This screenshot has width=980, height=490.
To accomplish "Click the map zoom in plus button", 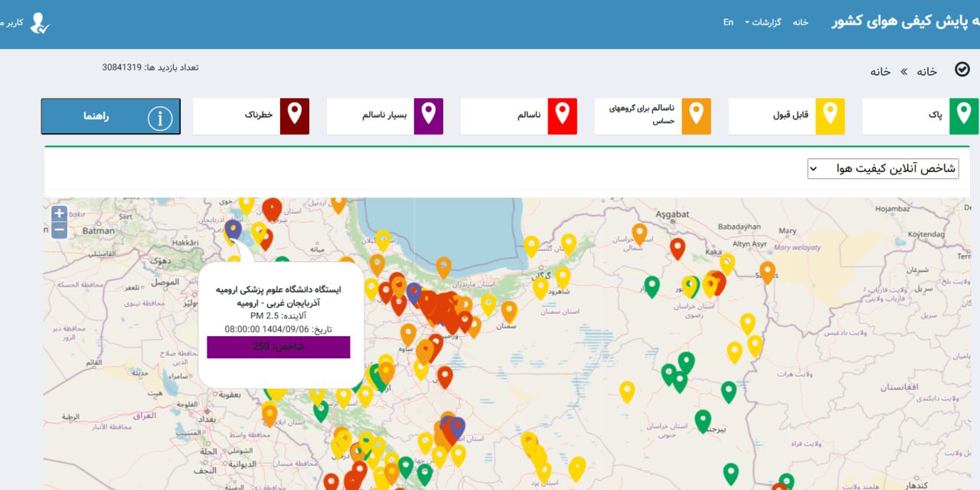I will click(x=59, y=214).
